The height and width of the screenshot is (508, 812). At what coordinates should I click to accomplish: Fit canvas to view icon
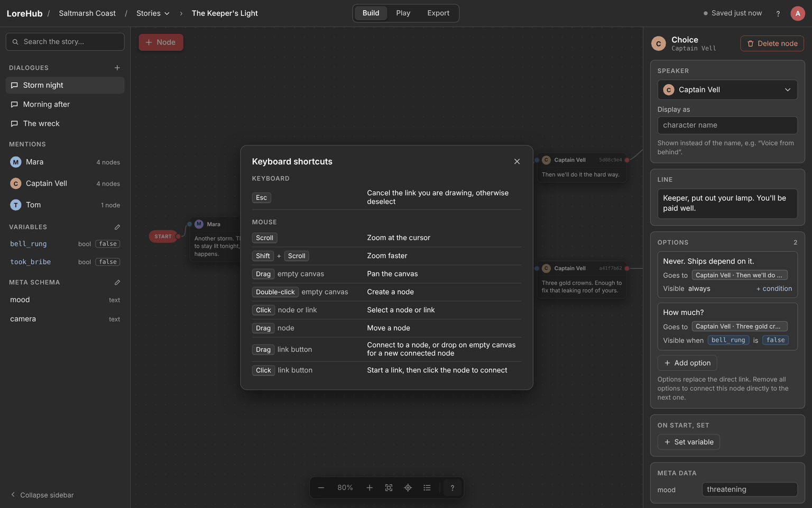pos(389,488)
